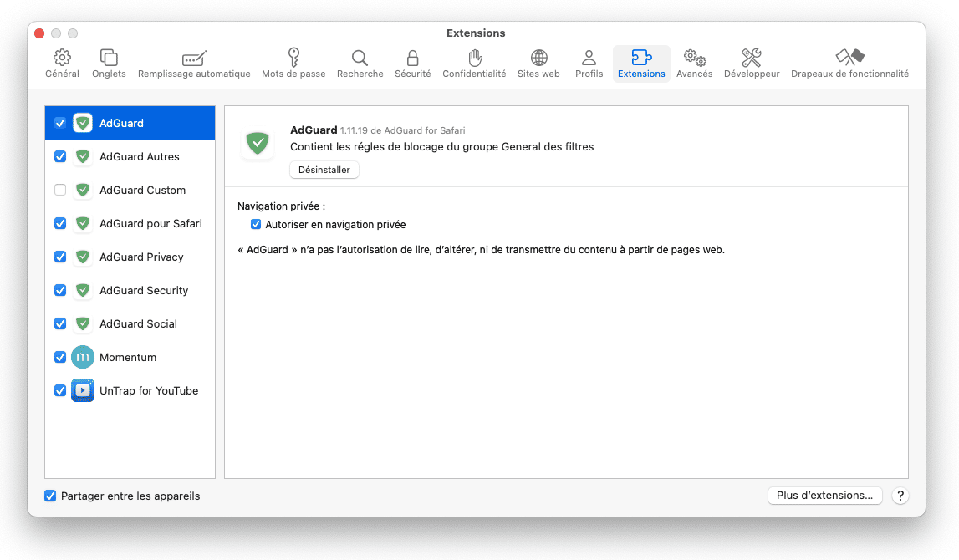This screenshot has height=560, width=959.
Task: Open the Profils person icon
Action: 589,58
